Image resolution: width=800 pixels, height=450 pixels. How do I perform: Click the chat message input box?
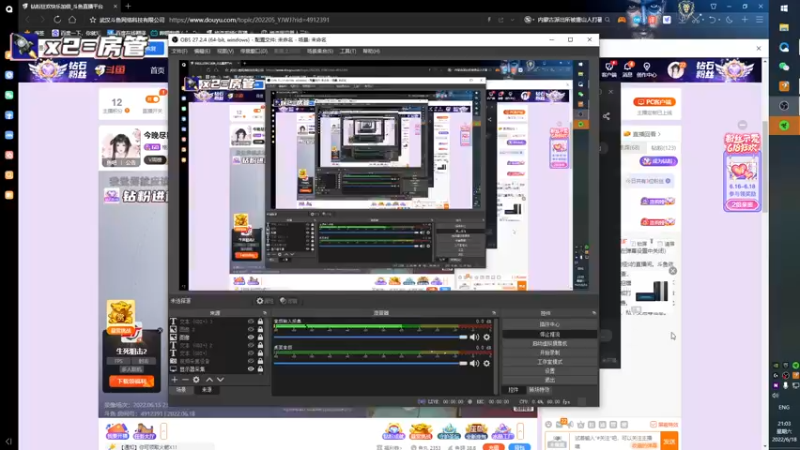615,441
